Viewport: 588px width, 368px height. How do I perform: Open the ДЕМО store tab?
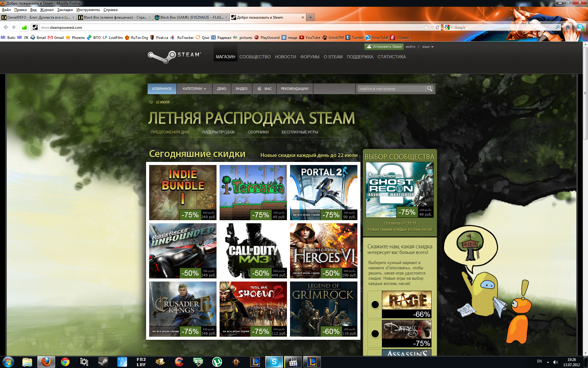[221, 89]
